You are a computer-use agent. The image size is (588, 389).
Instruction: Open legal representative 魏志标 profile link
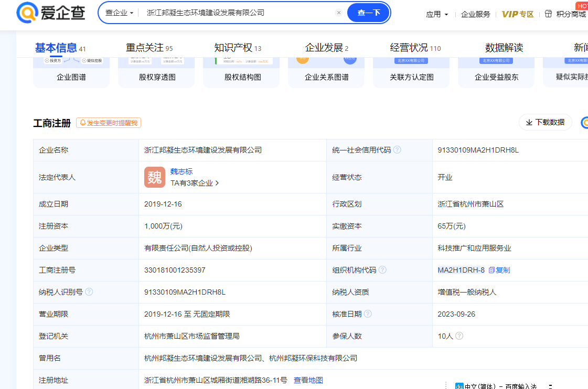pyautogui.click(x=181, y=171)
